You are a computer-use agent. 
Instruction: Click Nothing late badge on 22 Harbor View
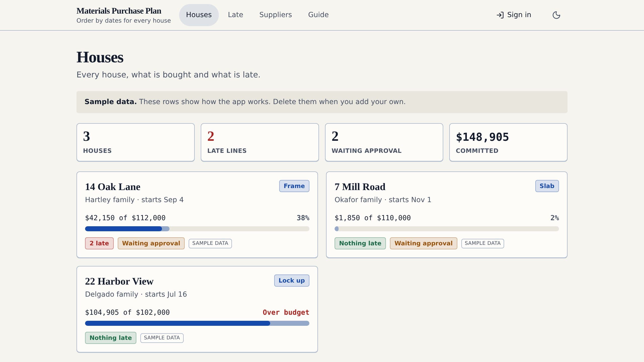click(x=110, y=338)
